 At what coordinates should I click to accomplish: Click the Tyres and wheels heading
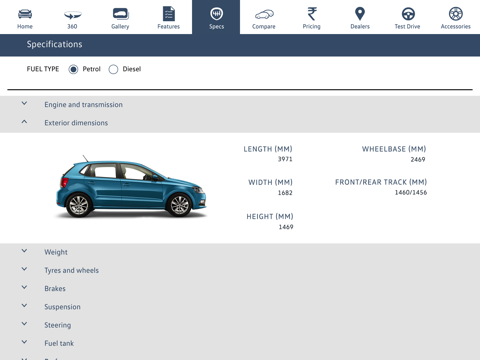72,270
